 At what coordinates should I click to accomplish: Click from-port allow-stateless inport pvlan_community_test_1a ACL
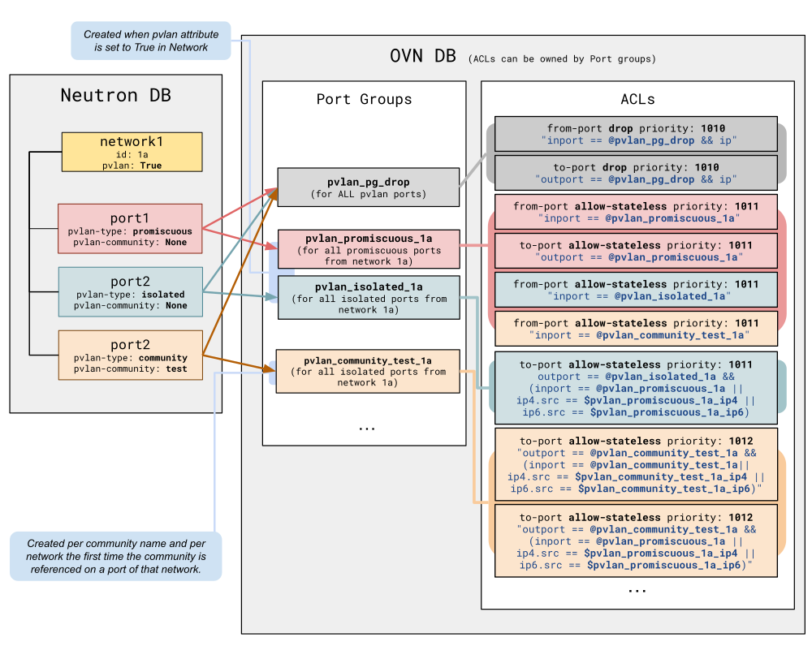[636, 328]
